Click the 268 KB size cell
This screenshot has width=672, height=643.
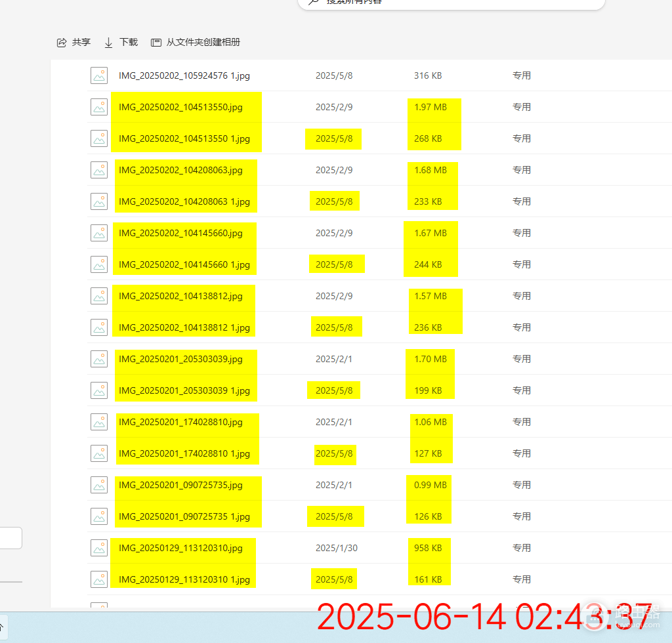(x=428, y=139)
